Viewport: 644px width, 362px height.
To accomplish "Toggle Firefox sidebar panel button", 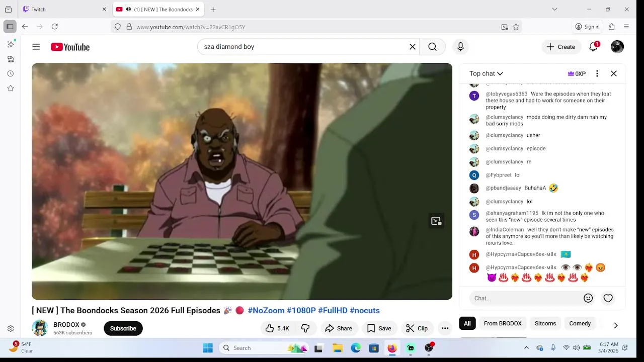I will coord(10,27).
